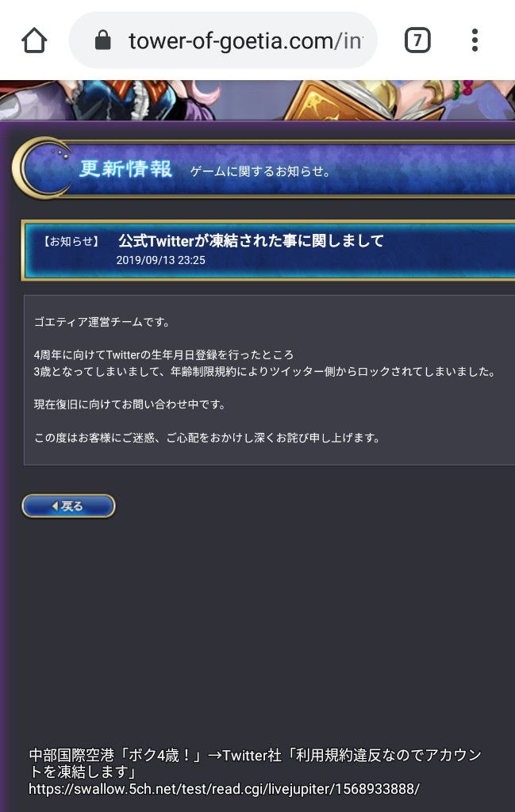This screenshot has height=812, width=515.
Task: Click the golden book in the banner art
Action: coord(332,102)
